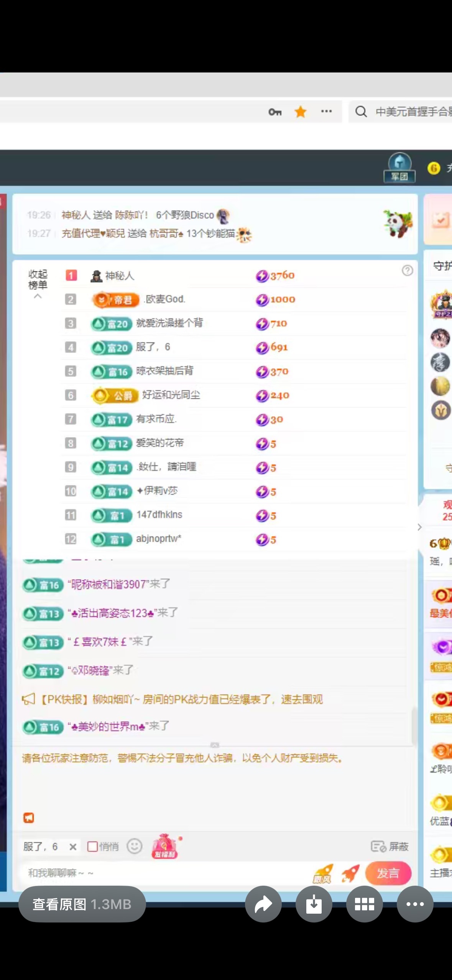Select rank 2 user .欧麦God.

(x=164, y=299)
